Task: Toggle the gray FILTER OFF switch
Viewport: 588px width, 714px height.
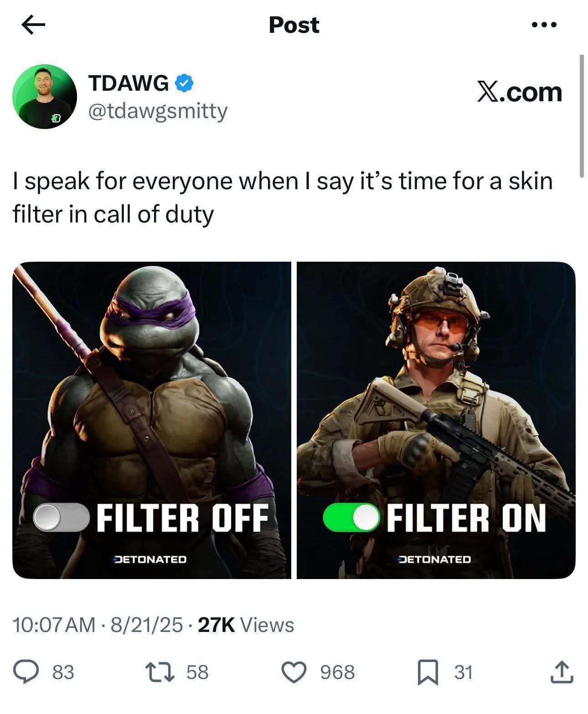Action: click(x=61, y=517)
